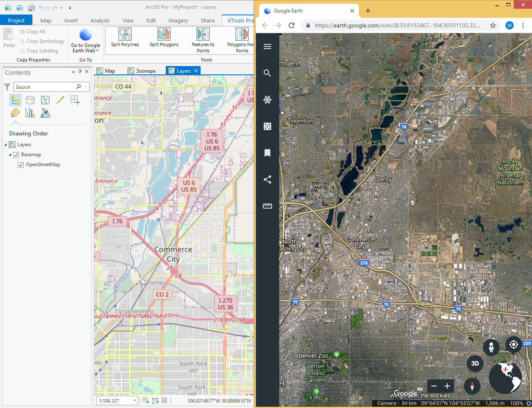Select the Measure ruler tool in Google Earth

(x=267, y=206)
